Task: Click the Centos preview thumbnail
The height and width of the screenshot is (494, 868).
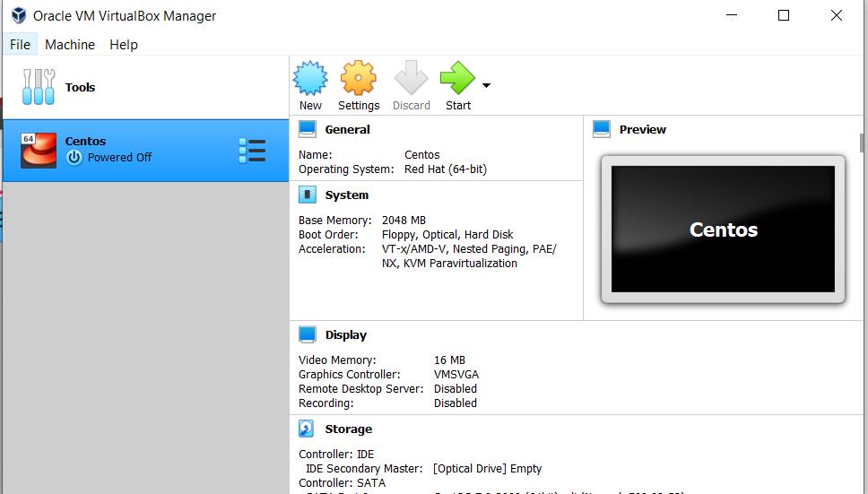Action: point(723,229)
